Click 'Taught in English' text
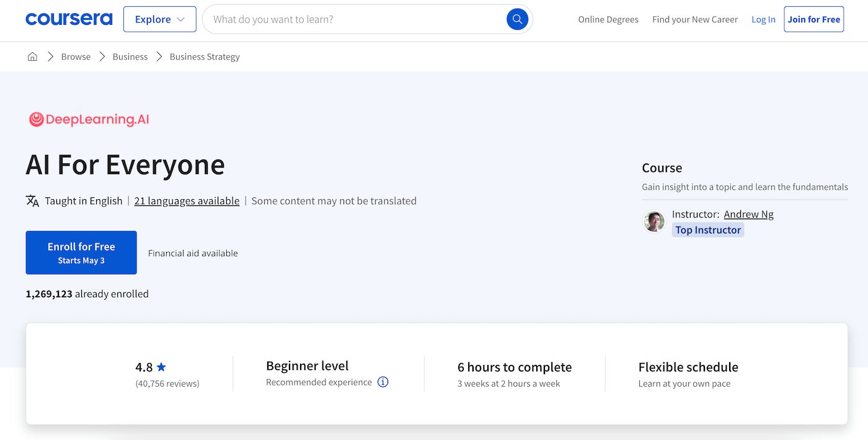 (x=84, y=200)
